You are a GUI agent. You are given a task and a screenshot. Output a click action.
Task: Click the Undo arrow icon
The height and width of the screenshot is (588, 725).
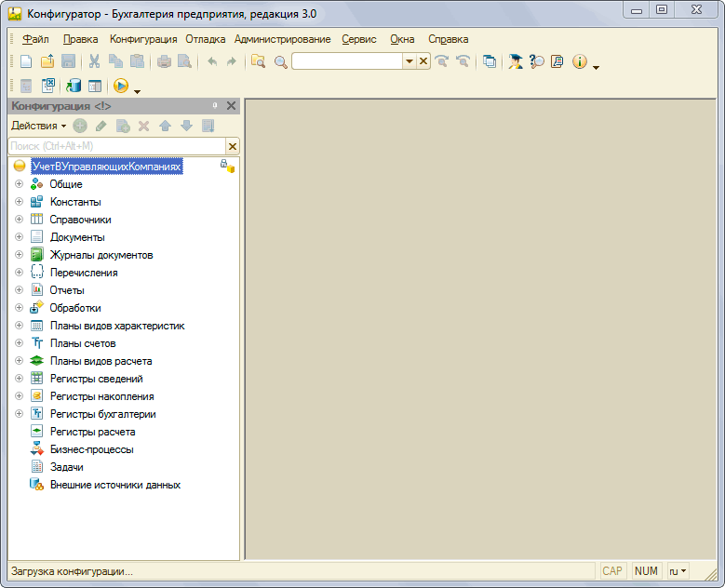point(212,61)
